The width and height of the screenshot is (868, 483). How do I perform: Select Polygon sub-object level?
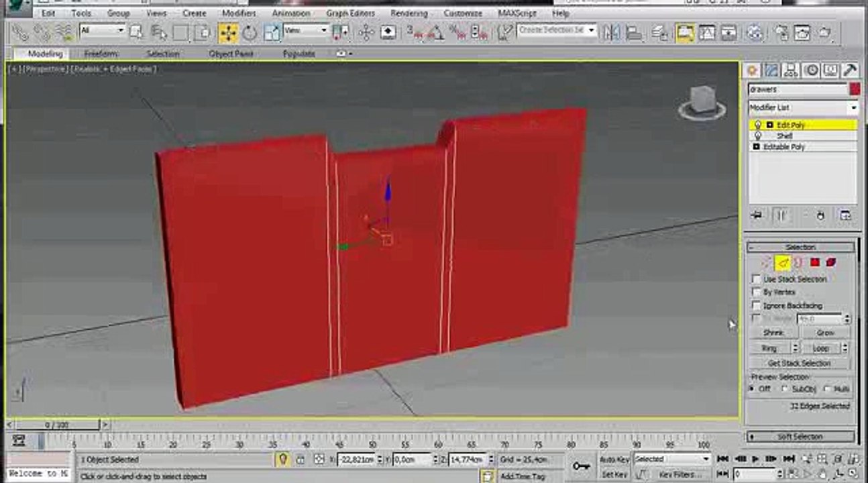point(815,262)
